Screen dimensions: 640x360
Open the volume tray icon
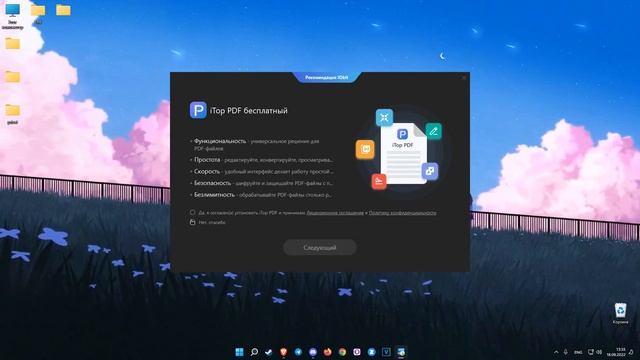pyautogui.click(x=599, y=352)
